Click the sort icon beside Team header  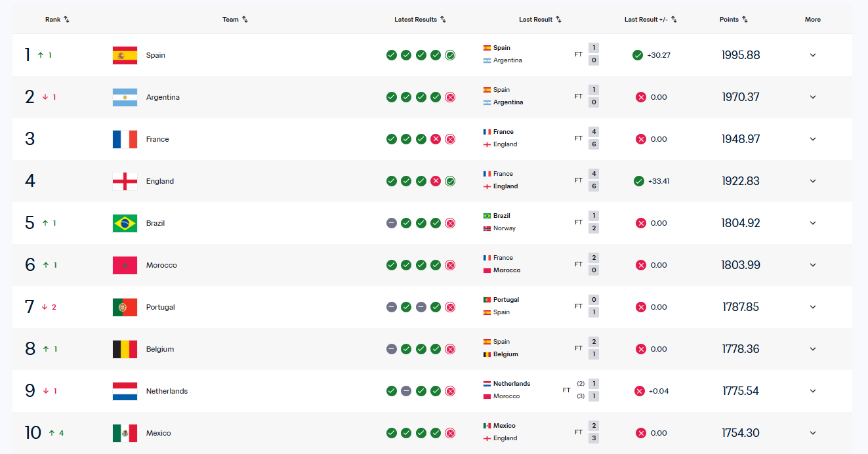[x=245, y=20]
